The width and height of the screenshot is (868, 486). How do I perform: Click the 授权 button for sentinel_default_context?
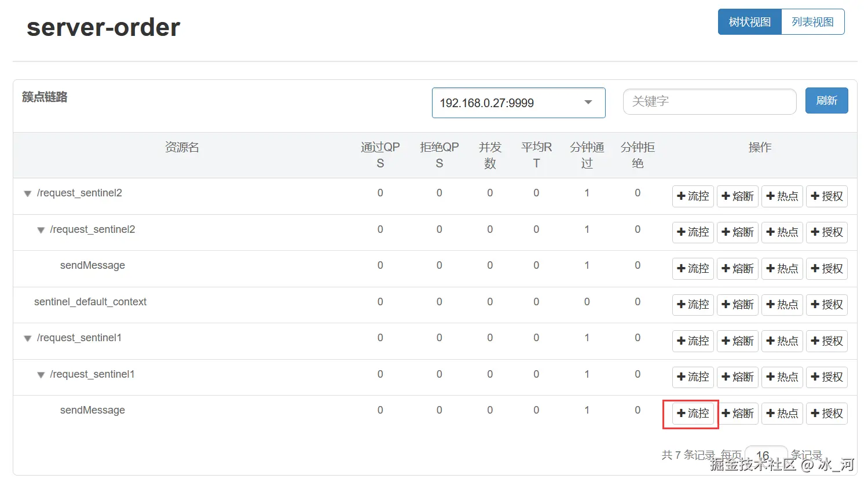point(826,305)
